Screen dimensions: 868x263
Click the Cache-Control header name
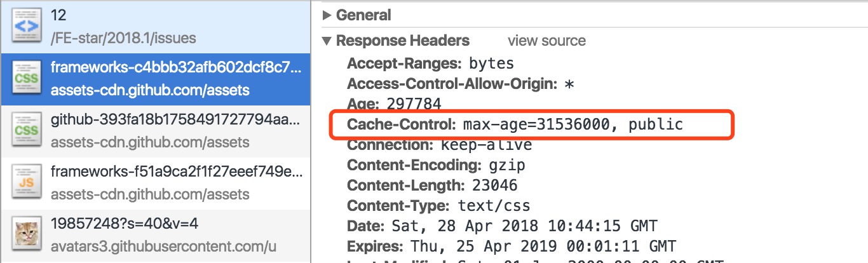click(x=402, y=125)
